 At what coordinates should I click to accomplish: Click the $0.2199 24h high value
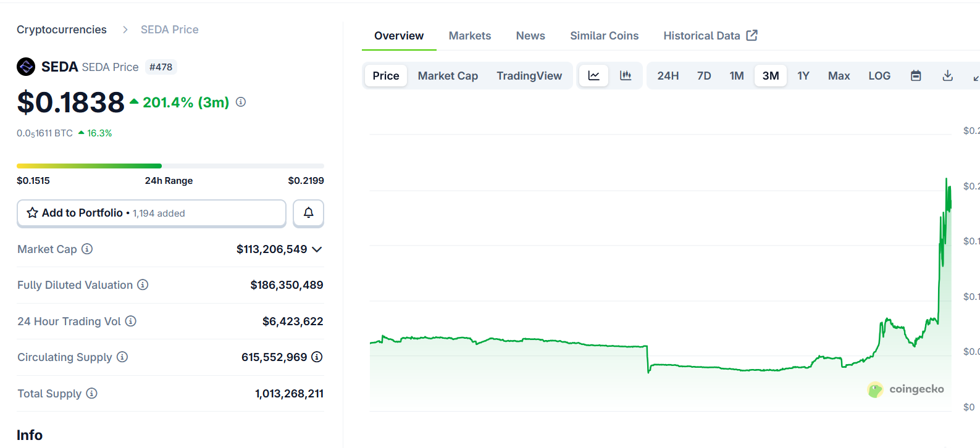[x=306, y=181]
